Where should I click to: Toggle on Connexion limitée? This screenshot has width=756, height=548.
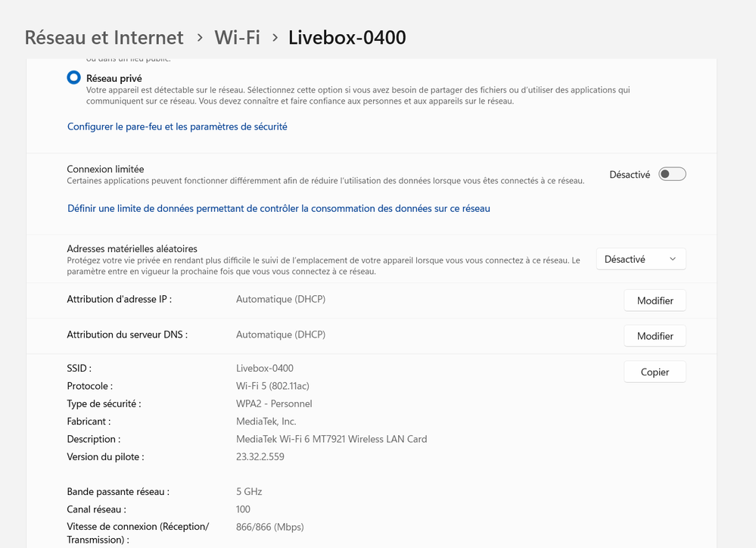(671, 173)
